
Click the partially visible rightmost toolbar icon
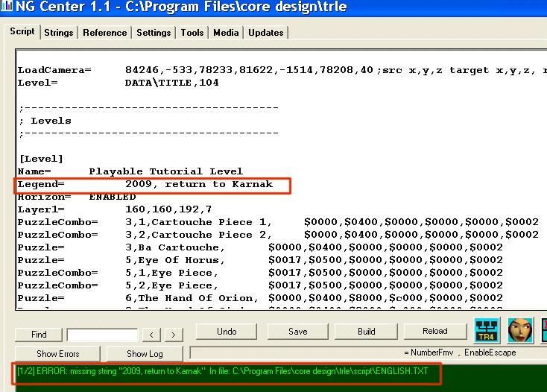tap(543, 330)
